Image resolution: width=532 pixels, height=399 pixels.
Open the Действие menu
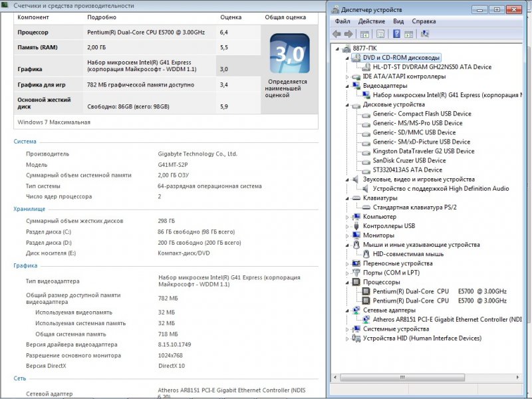tap(372, 21)
